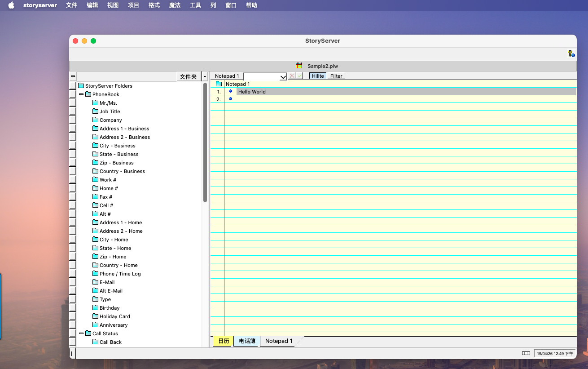Click the Call Back folder icon

click(95, 342)
